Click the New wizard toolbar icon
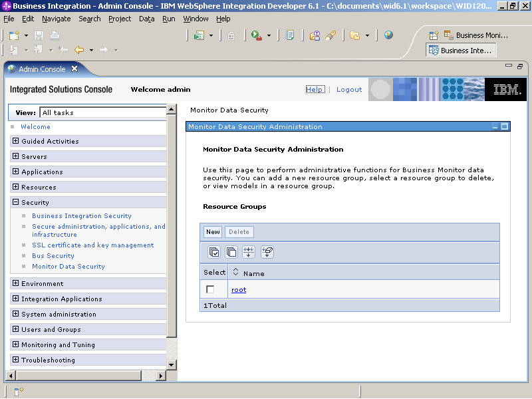This screenshot has width=532, height=399. pos(14,35)
